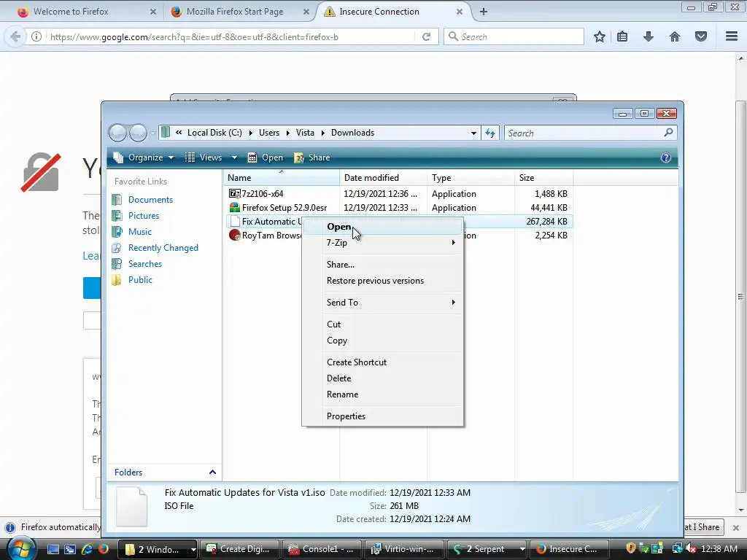
Task: Launch Internet Explorer from Quick Launch
Action: (87, 549)
